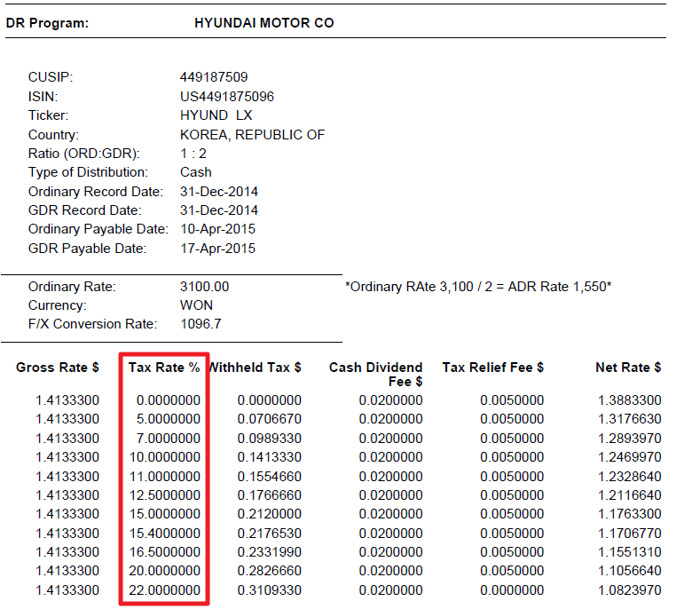Select the currency value WON

[x=196, y=305]
